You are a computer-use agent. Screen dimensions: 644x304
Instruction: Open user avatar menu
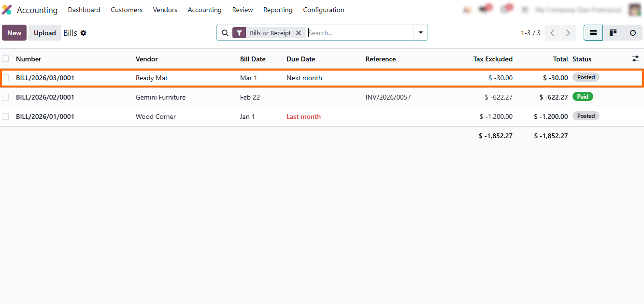click(635, 10)
